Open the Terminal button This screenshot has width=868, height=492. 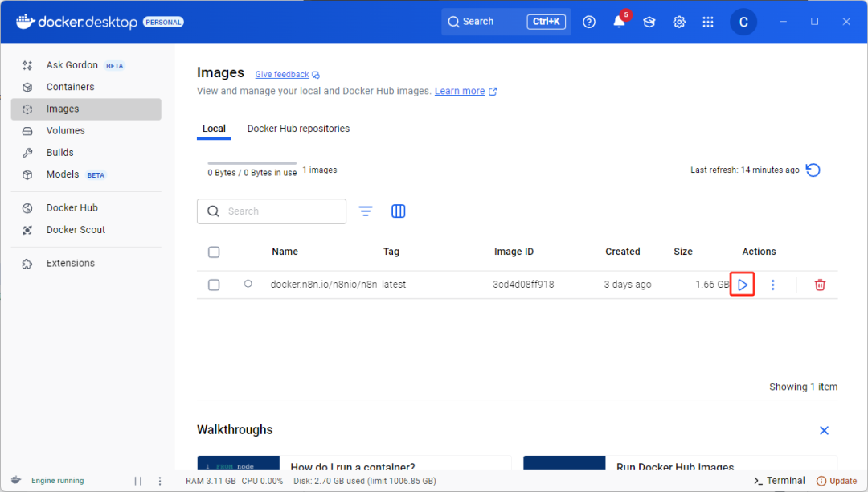tap(779, 481)
